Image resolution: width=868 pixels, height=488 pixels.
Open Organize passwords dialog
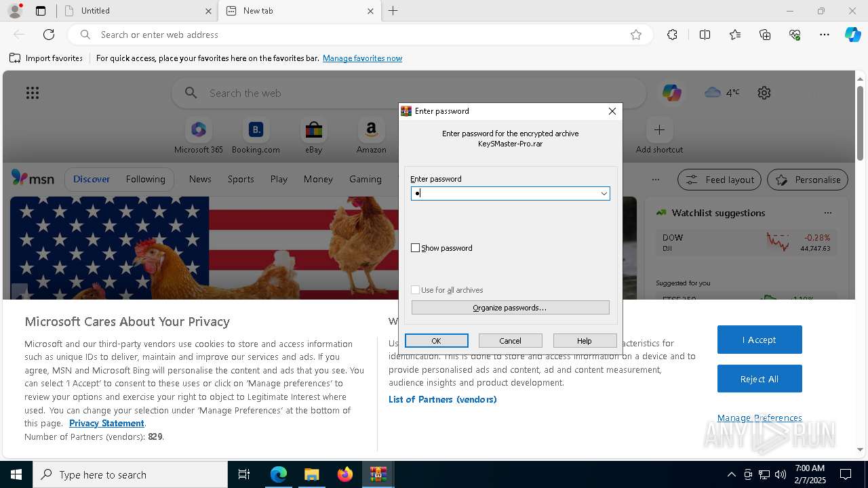pyautogui.click(x=511, y=308)
